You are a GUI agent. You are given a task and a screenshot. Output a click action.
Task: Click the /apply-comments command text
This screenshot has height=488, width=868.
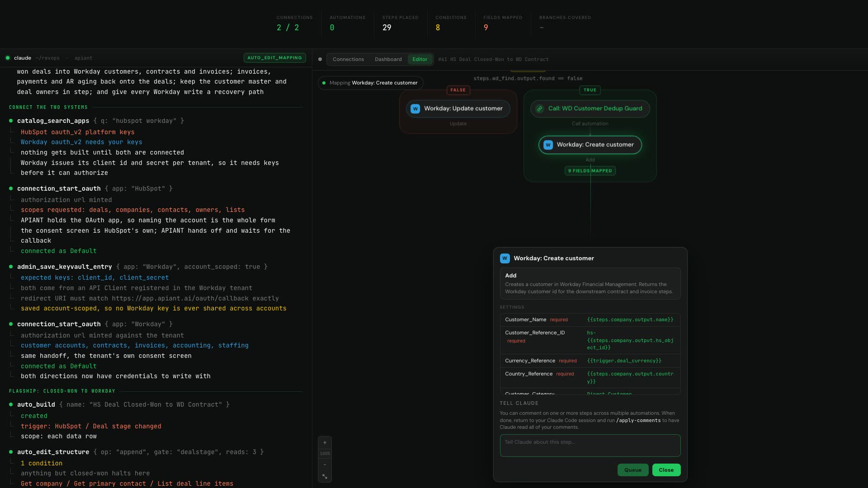click(638, 421)
